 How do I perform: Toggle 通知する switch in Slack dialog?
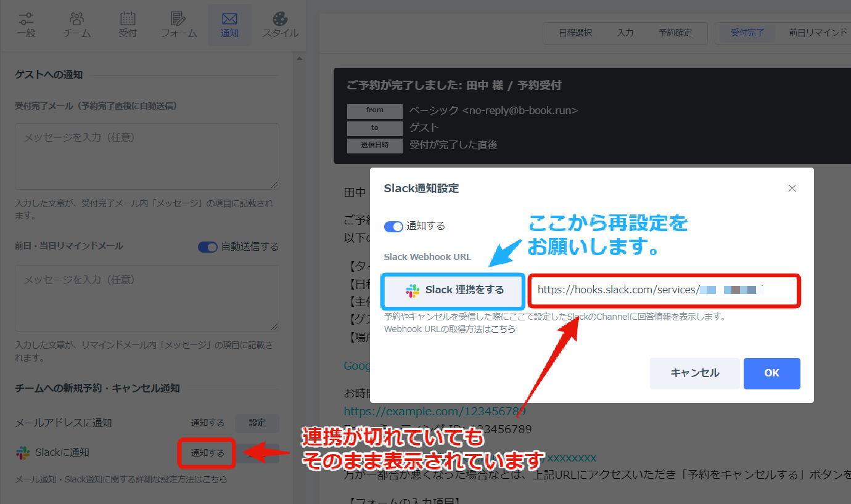point(393,226)
